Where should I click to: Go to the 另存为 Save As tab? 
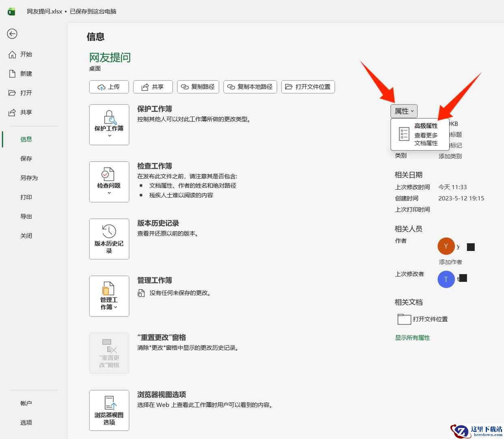coord(29,178)
